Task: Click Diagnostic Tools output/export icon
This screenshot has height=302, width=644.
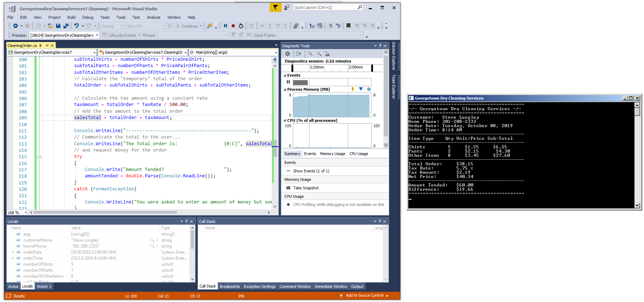Action: click(299, 54)
